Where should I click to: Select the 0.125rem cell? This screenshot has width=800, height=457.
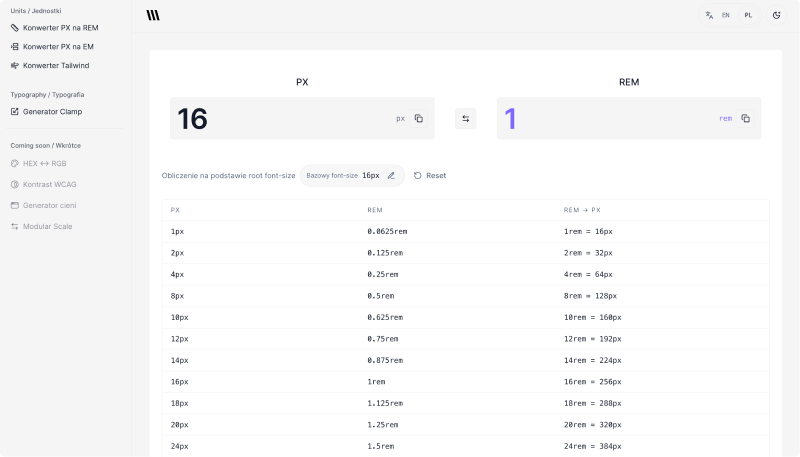(385, 253)
